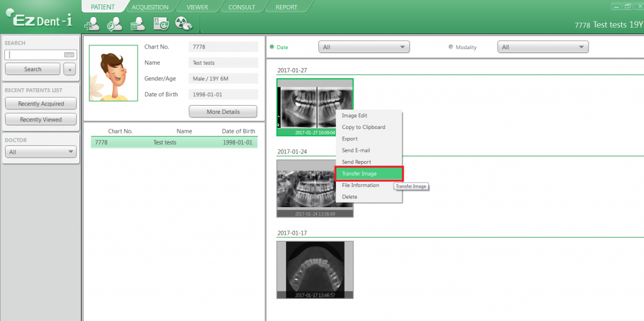Click the Recently Acquired button

[41, 103]
